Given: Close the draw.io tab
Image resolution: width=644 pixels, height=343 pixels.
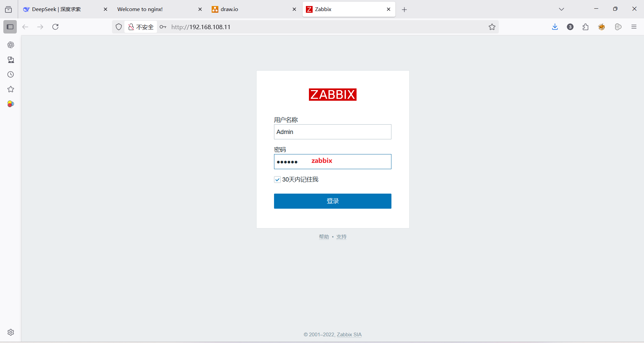Looking at the screenshot, I should 294,9.
